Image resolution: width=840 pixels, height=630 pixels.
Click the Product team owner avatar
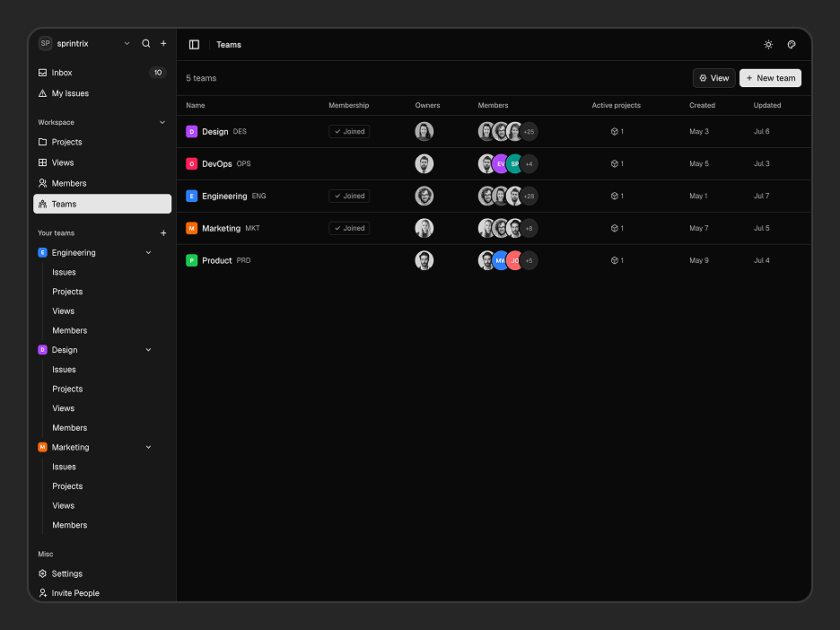(424, 260)
